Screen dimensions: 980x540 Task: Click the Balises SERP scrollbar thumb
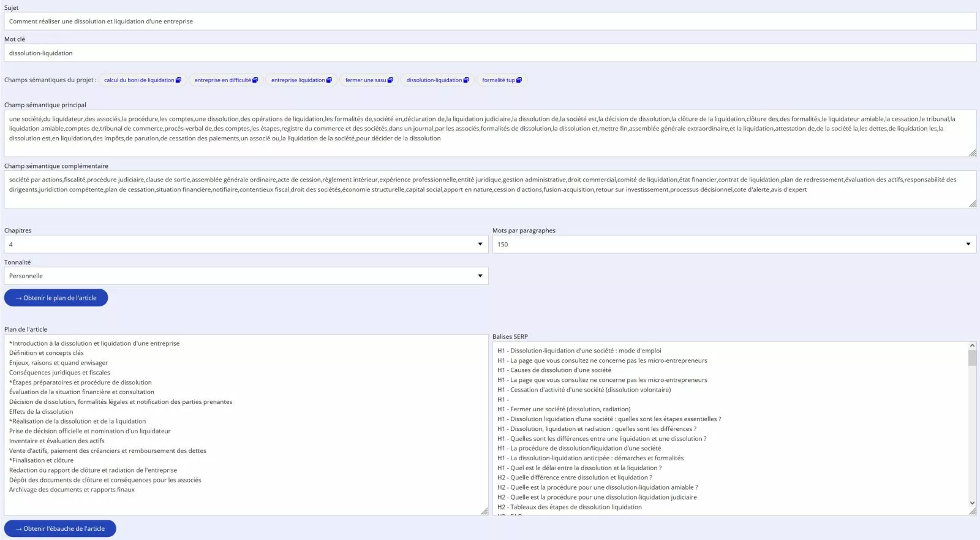[972, 358]
